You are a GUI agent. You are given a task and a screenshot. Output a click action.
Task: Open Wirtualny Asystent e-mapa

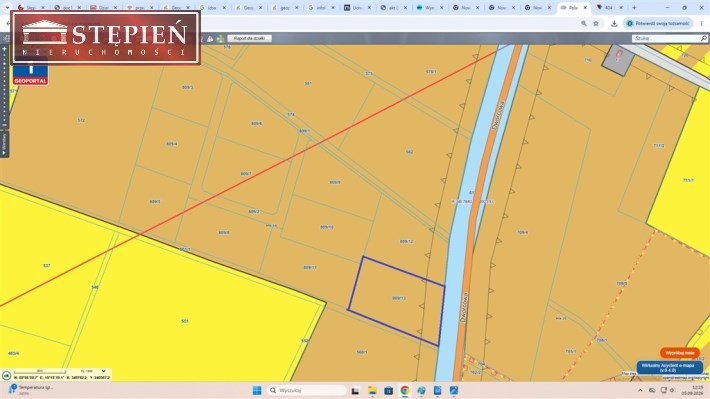tap(670, 367)
